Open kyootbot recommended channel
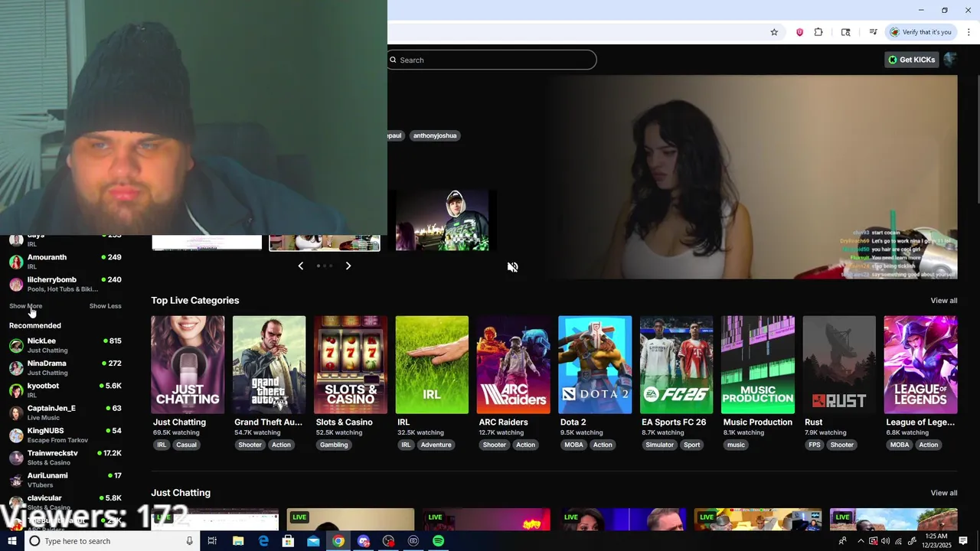This screenshot has width=980, height=551. pos(65,390)
